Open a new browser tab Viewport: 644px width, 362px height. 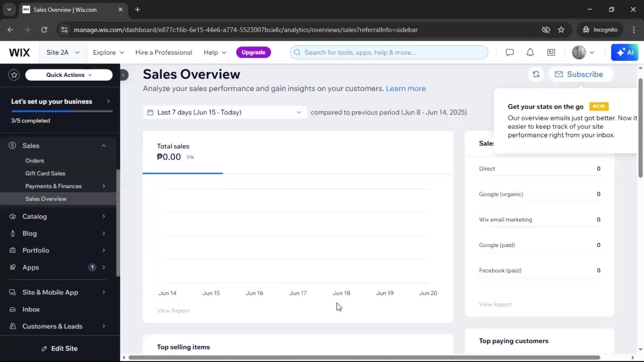click(x=138, y=10)
